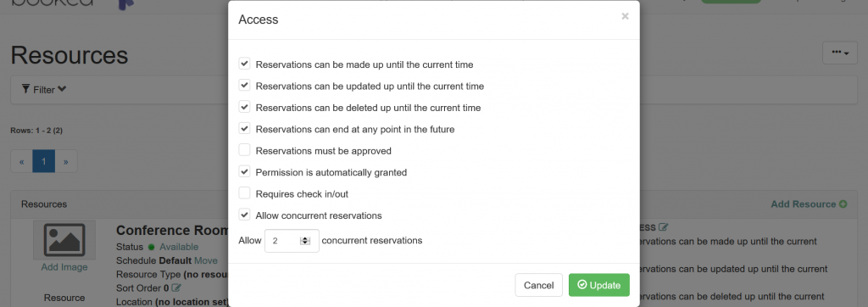Screen dimensions: 868x307
Task: Click the green Update button
Action: coord(599,285)
